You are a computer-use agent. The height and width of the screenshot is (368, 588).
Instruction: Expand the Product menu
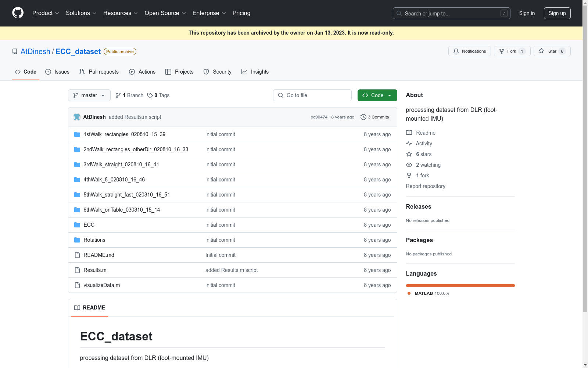(x=46, y=13)
